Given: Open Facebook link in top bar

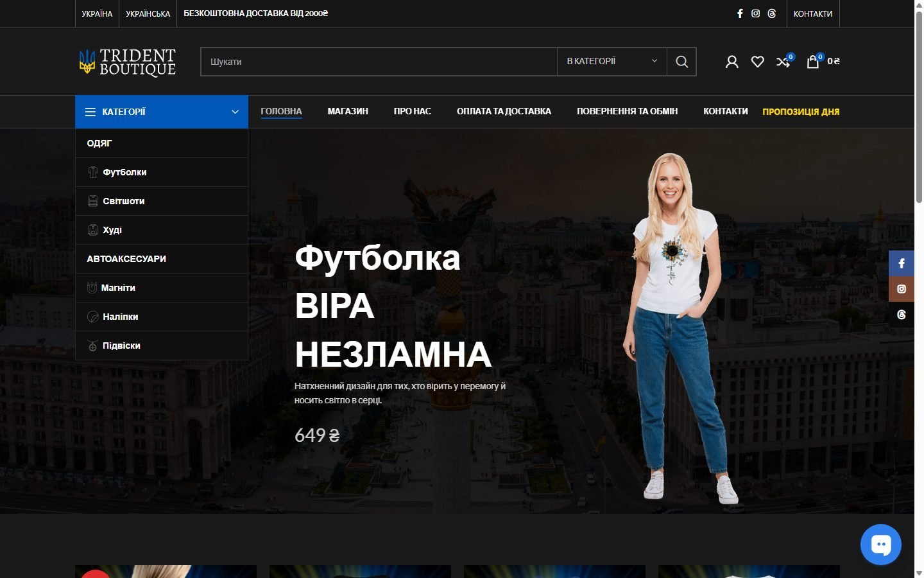Looking at the screenshot, I should 740,13.
